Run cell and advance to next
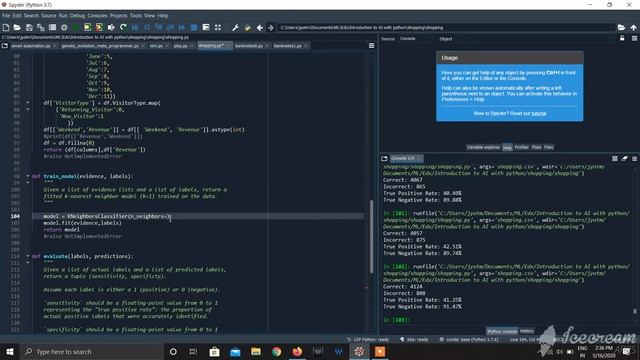 pos(99,27)
